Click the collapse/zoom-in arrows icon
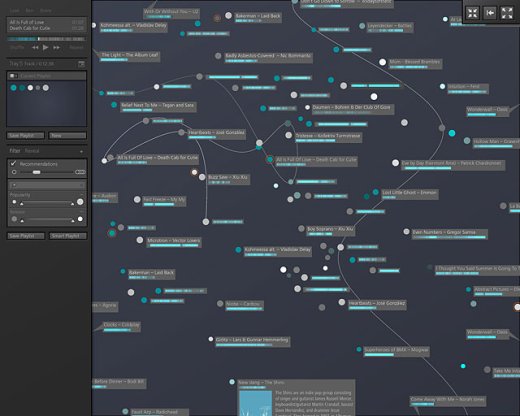Screen dimensions: 520x416 point(472,13)
